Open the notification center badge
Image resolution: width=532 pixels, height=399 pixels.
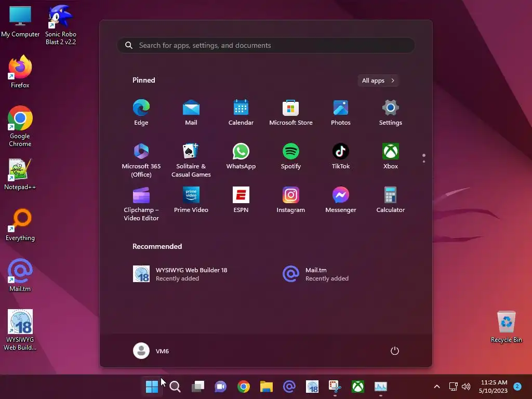(x=517, y=386)
